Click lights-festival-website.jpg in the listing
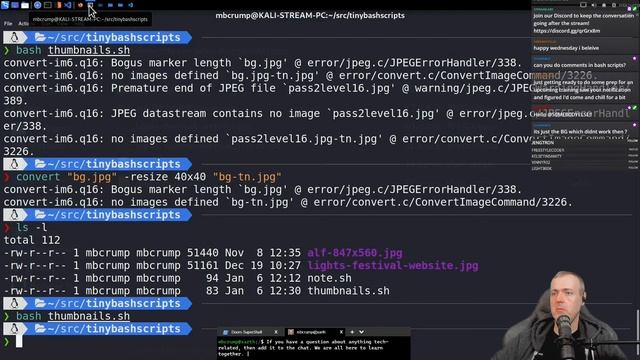Screen dimensions: 640x360 pos(393,265)
